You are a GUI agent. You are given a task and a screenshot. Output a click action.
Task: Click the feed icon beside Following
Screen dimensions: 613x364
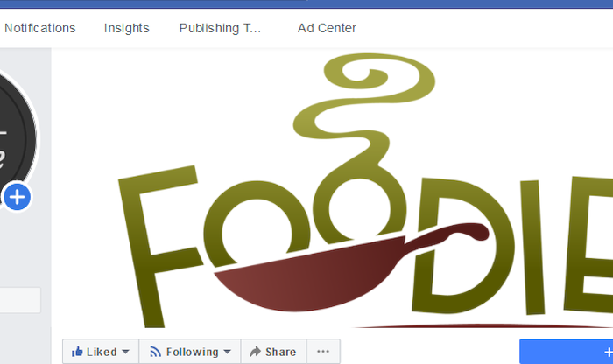coord(156,352)
